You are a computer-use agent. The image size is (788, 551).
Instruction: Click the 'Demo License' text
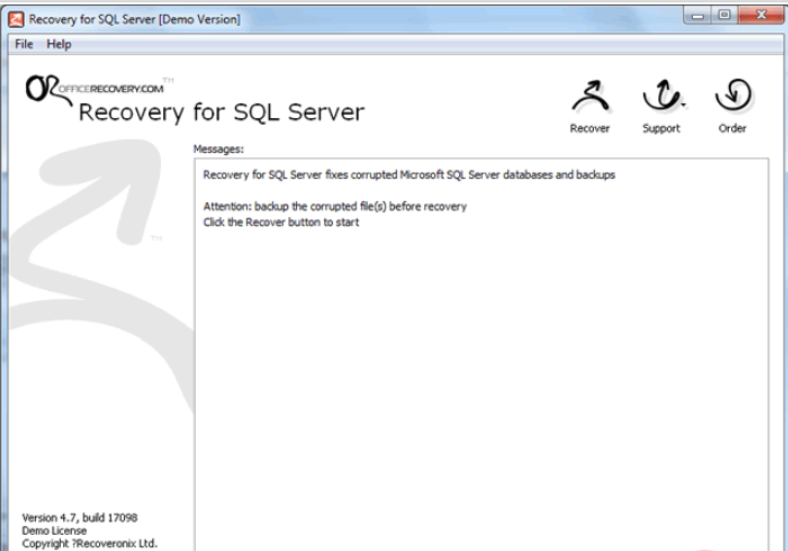click(54, 531)
